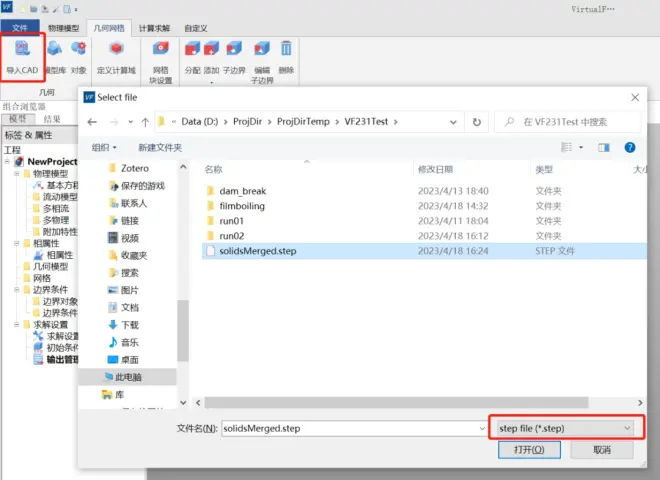Switch to the 计算求解 ribbon tab
Image resolution: width=660 pixels, height=480 pixels.
tap(155, 27)
